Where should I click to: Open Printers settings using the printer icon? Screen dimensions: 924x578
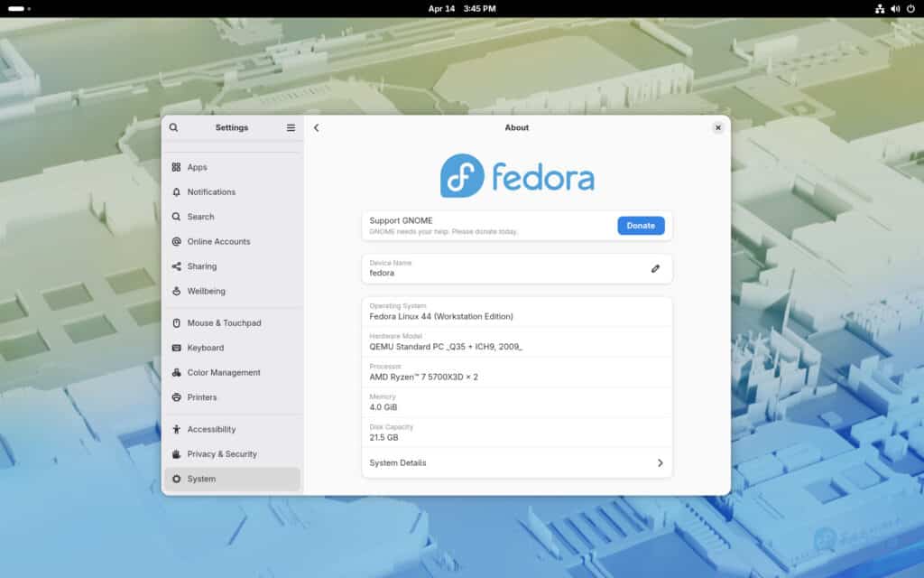(176, 397)
